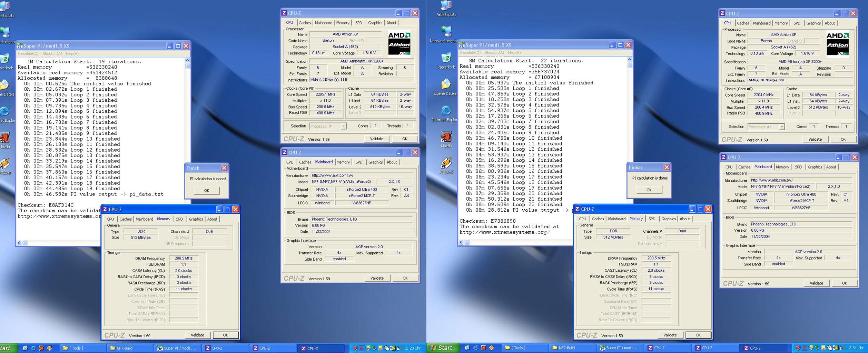Click Super PI title icon in 1M window
This screenshot has width=868, height=353.
(20, 46)
